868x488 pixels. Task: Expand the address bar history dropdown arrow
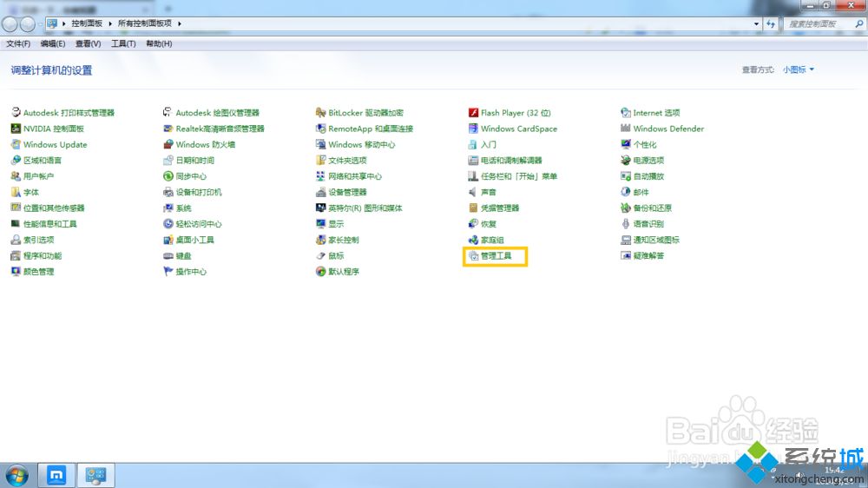756,23
